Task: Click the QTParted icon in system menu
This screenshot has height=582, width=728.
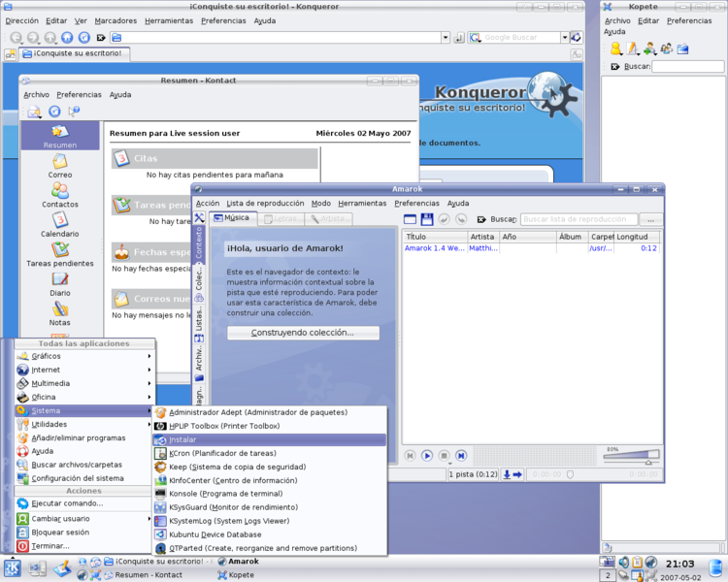Action: [160, 548]
